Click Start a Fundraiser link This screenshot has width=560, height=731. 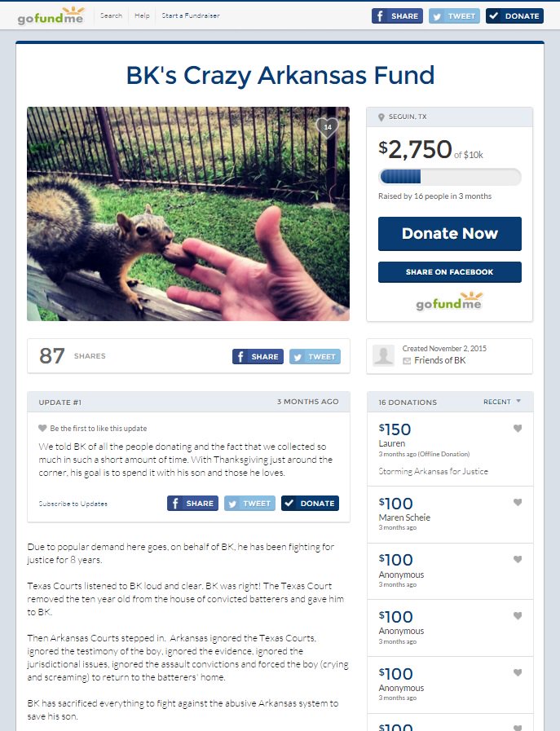pyautogui.click(x=191, y=15)
